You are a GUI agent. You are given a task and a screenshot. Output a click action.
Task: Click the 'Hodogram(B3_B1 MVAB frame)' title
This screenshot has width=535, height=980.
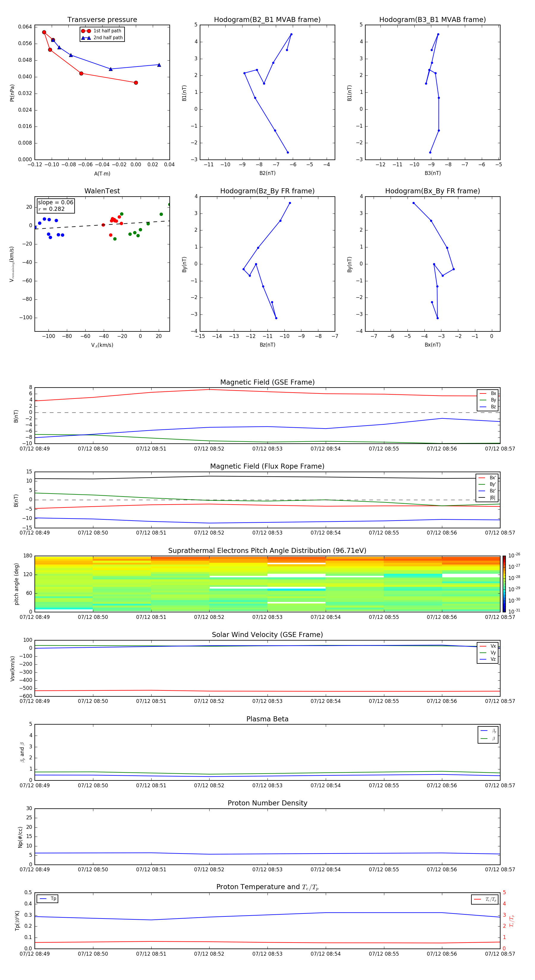click(432, 20)
